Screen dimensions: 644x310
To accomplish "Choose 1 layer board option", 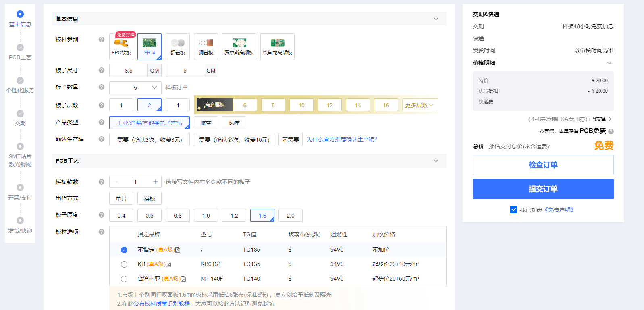I will 121,105.
